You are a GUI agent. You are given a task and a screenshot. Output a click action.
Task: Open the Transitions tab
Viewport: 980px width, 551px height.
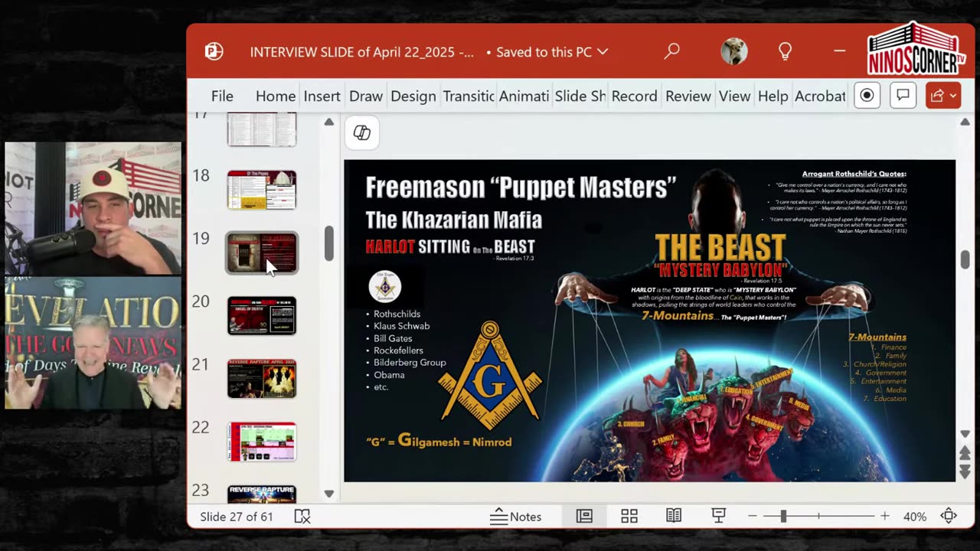tap(468, 96)
